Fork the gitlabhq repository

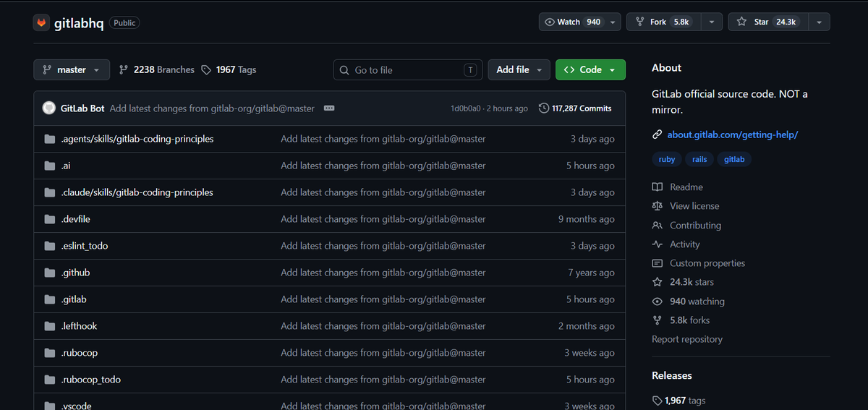(x=663, y=22)
